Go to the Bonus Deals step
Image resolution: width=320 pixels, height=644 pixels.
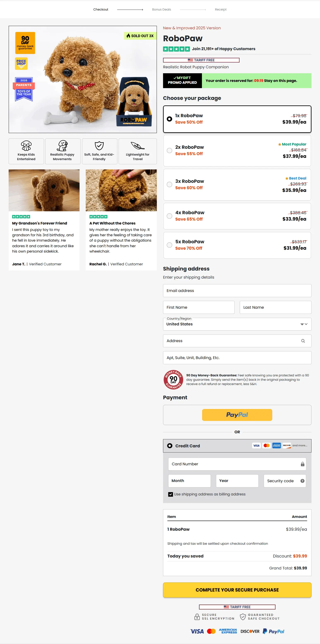coord(161,9)
